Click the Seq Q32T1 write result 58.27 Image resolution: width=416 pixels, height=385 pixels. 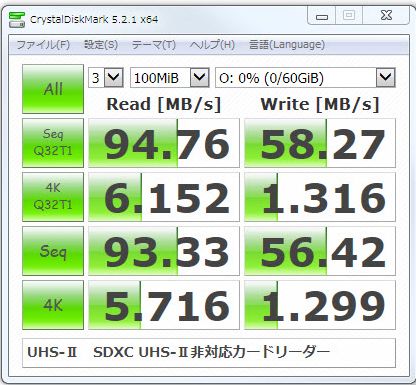[320, 143]
